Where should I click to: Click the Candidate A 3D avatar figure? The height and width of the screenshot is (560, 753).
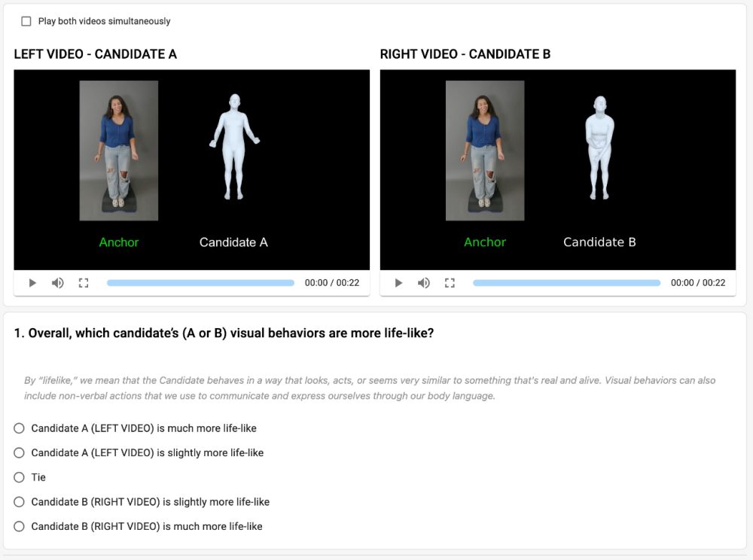point(234,146)
